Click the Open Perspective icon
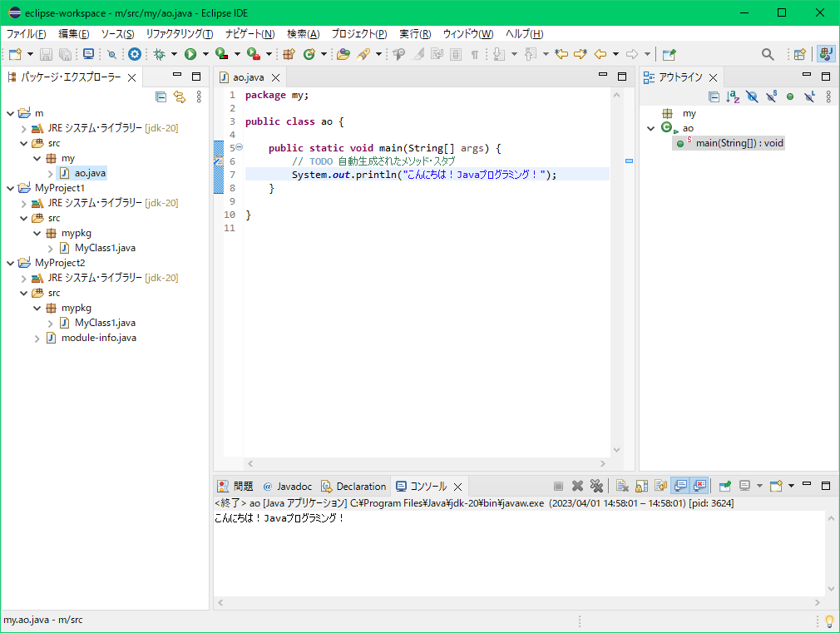The height and width of the screenshot is (633, 840). [x=800, y=54]
